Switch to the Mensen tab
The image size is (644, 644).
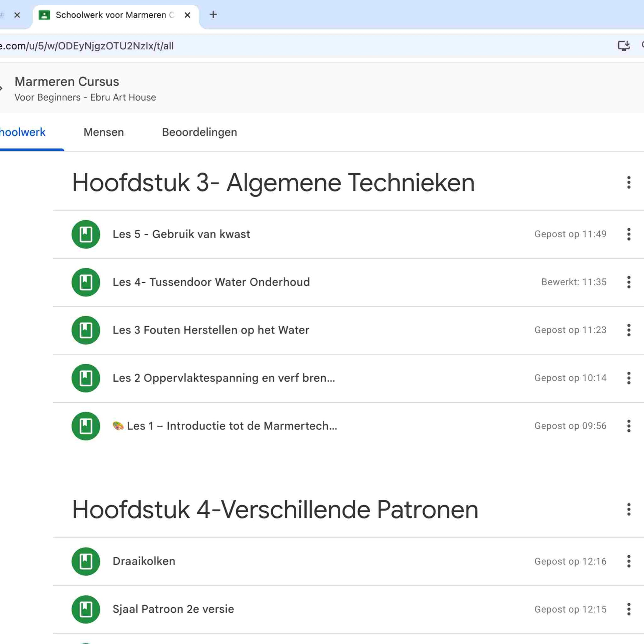click(103, 132)
